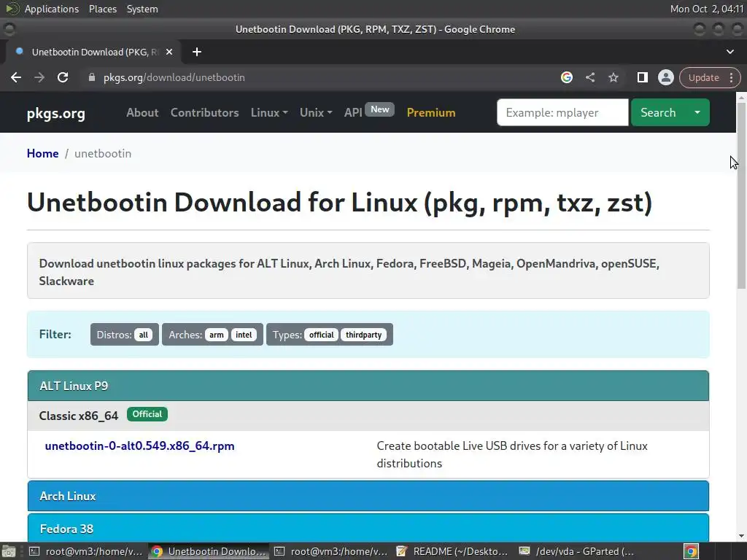Screen dimensions: 747x560
Task: Open the Chrome side panel icon
Action: pyautogui.click(x=642, y=77)
